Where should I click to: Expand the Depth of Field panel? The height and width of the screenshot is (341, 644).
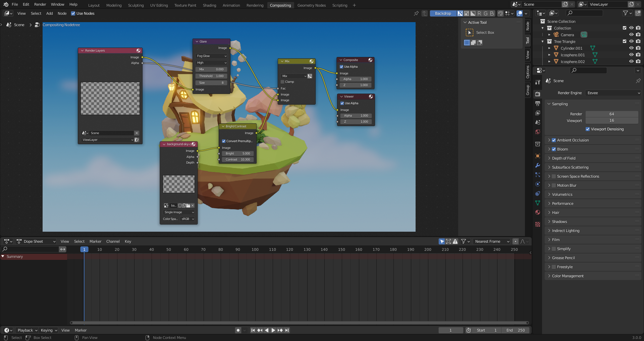pos(593,158)
